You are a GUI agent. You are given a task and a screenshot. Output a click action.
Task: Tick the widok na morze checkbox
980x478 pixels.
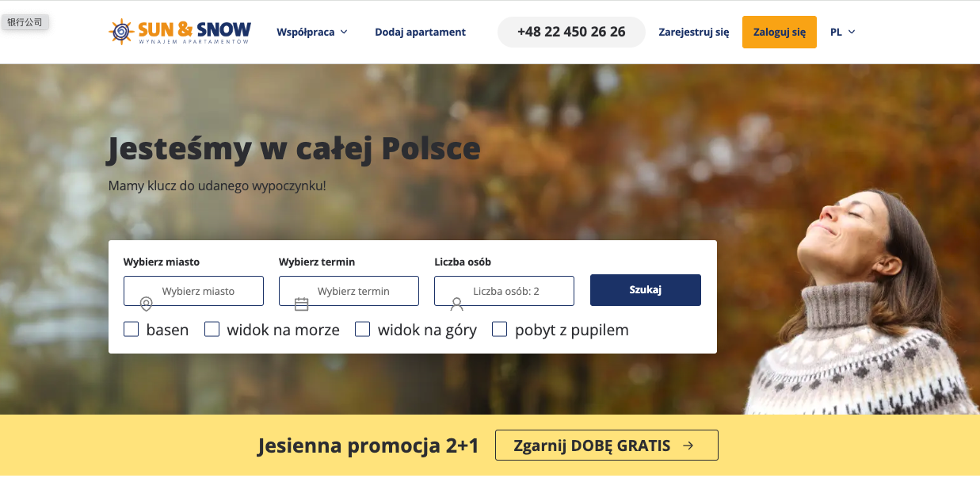click(x=212, y=329)
